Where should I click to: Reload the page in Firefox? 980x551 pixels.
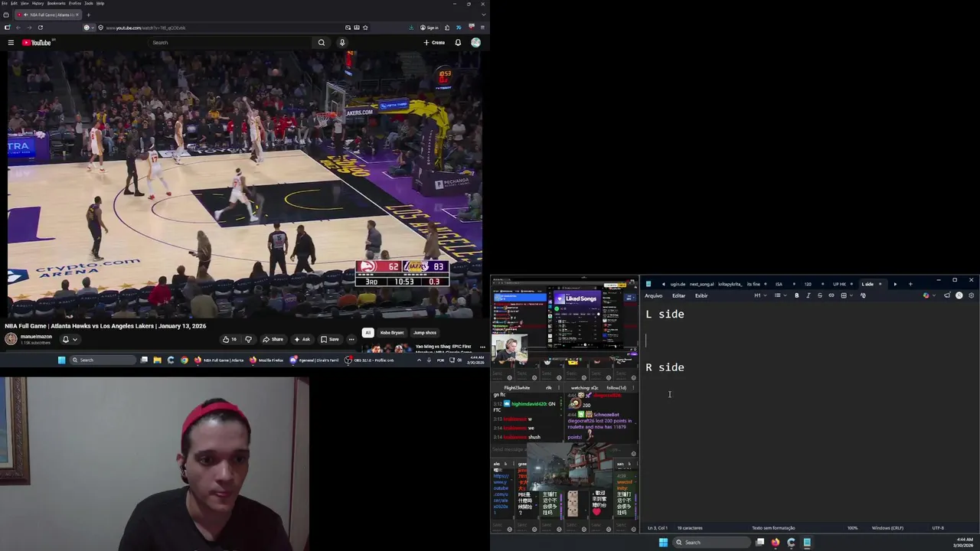41,28
